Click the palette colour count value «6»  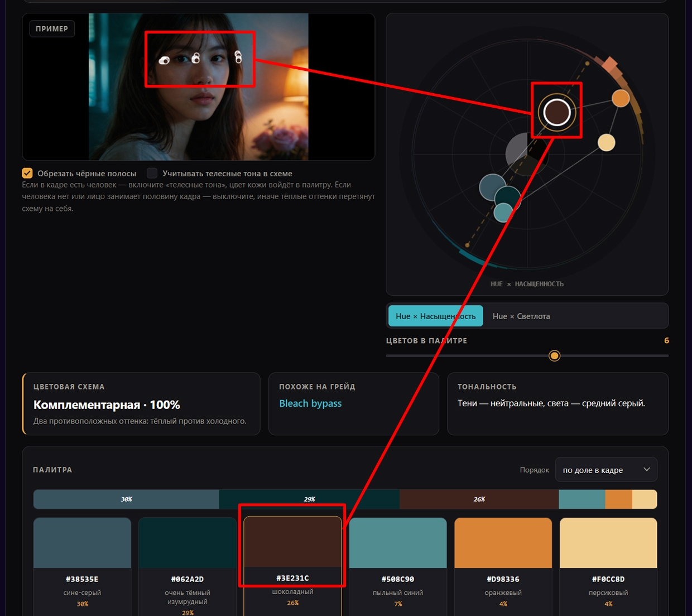(666, 340)
